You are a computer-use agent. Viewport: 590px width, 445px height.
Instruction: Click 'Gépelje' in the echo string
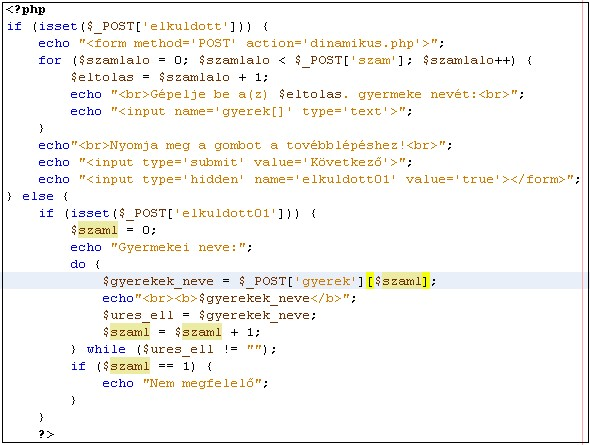click(x=178, y=94)
